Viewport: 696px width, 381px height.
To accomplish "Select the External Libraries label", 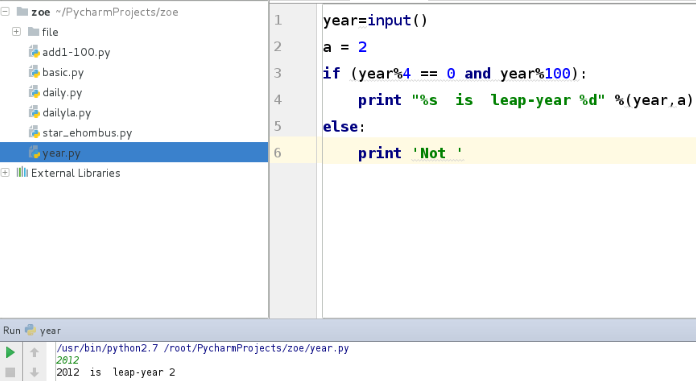I will point(75,173).
